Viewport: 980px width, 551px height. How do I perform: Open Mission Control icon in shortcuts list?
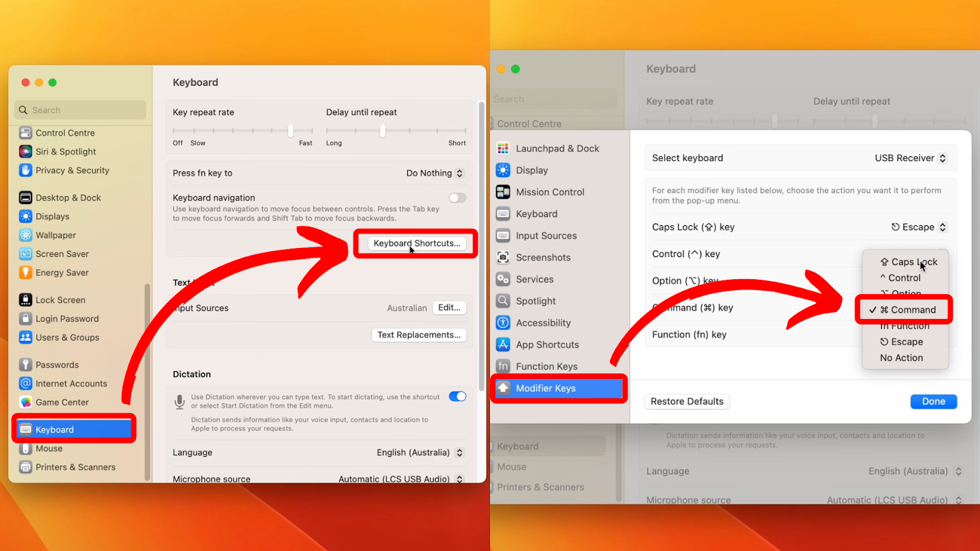click(x=503, y=192)
